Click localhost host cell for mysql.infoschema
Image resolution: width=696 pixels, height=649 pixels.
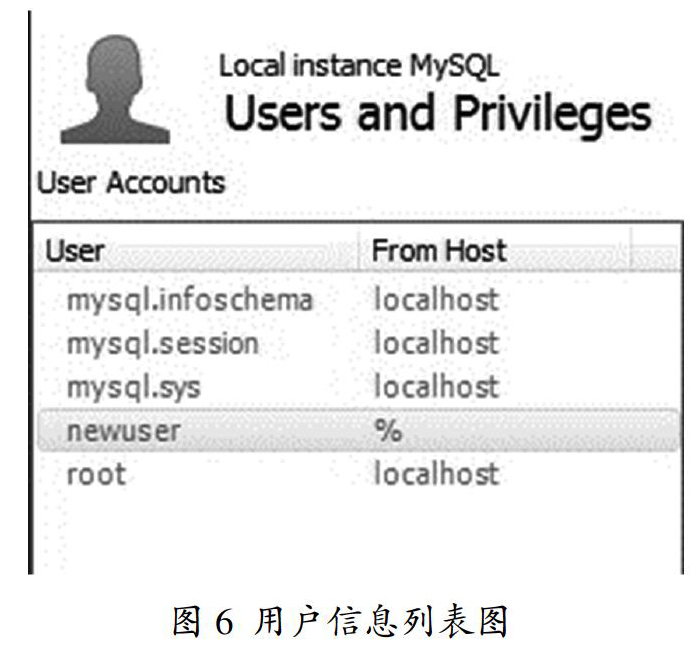436,299
